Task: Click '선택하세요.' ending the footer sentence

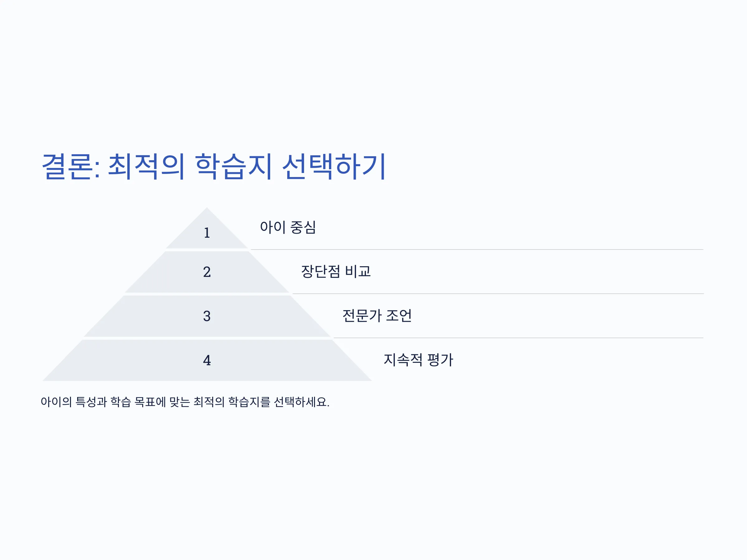Action: [302, 402]
